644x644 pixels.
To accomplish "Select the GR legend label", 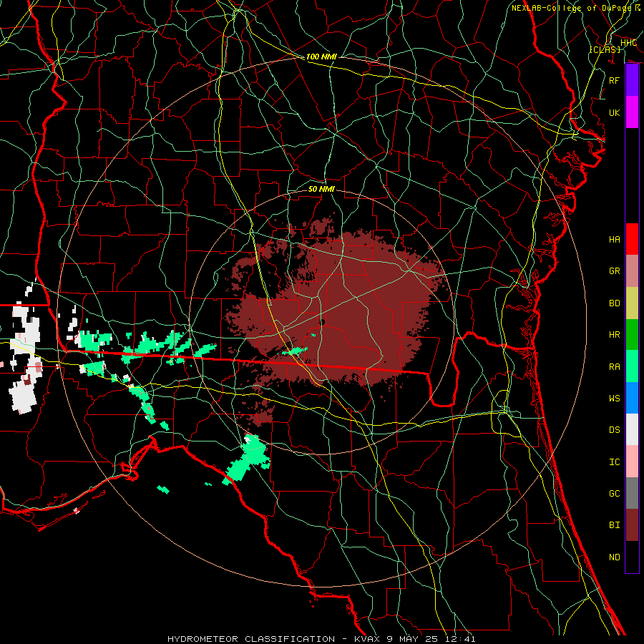I will pyautogui.click(x=614, y=271).
